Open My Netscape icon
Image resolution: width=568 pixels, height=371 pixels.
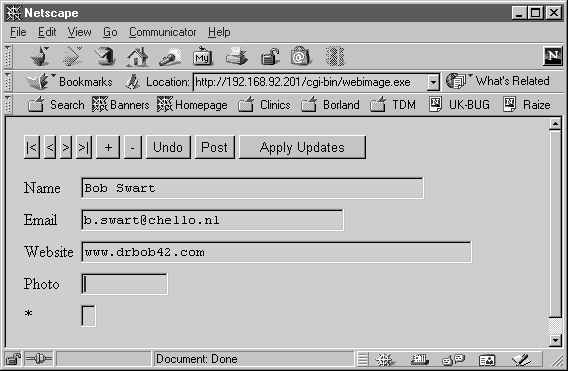[203, 57]
